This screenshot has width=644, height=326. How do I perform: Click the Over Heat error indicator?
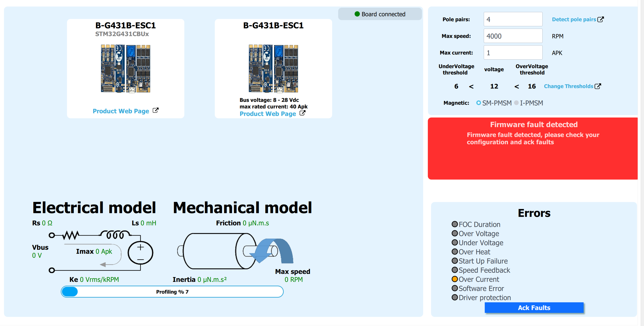pyautogui.click(x=455, y=251)
